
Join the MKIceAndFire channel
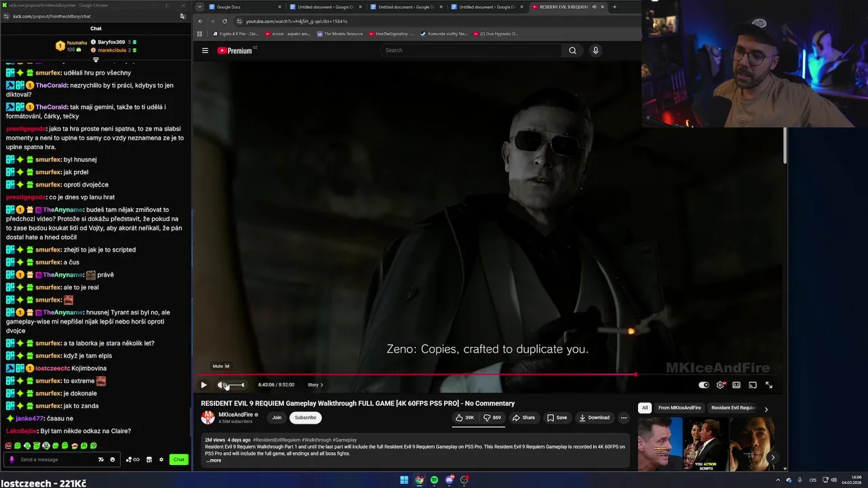(277, 418)
